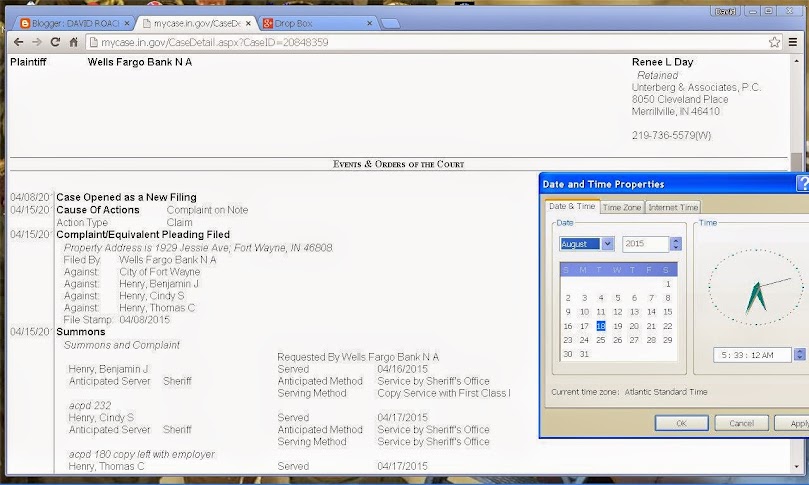Click the phone number 219-736-5579(W)
809x485 pixels.
tap(671, 136)
